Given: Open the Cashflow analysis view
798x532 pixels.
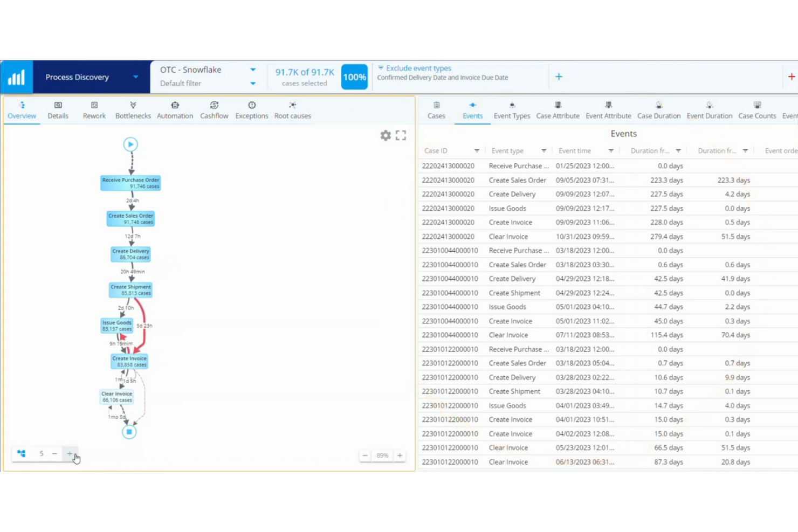Looking at the screenshot, I should (214, 110).
